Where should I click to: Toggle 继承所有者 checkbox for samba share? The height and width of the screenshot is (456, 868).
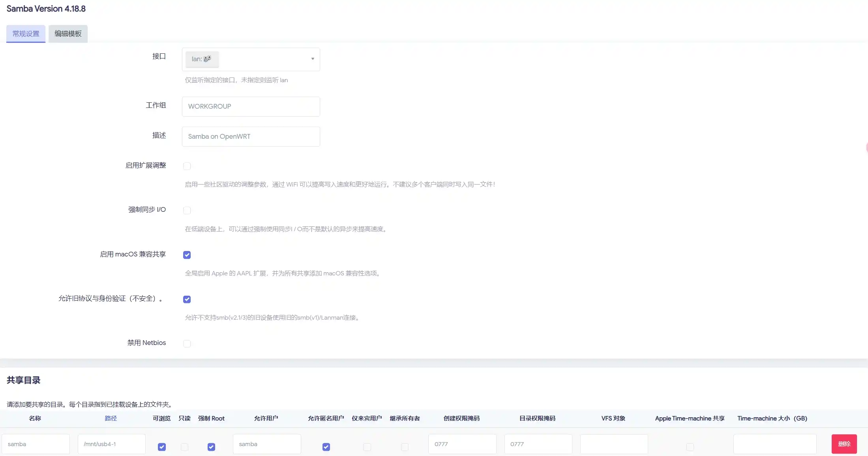(x=405, y=447)
